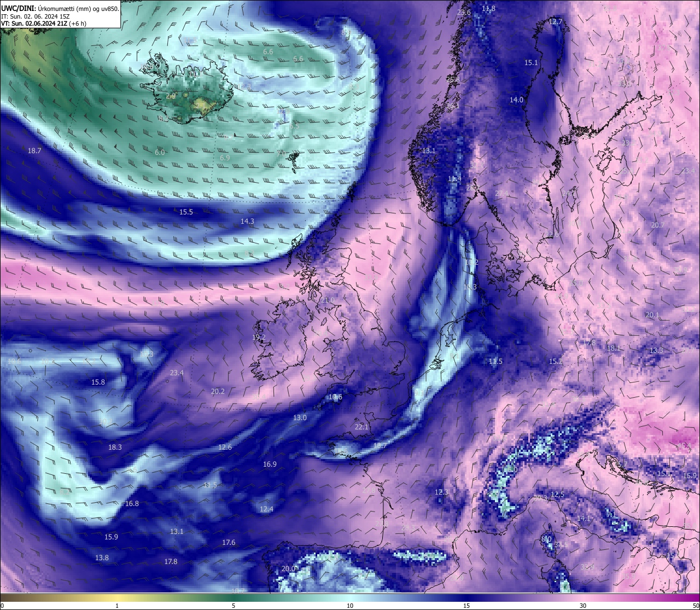The width and height of the screenshot is (700, 610).
Task: Click the 17.6 value on the map
Action: coord(229,542)
